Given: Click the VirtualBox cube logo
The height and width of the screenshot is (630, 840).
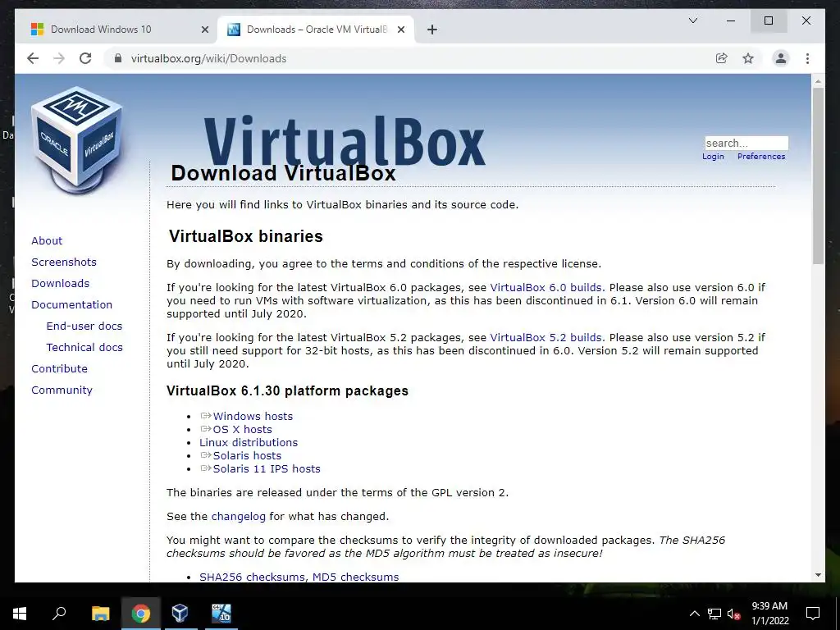Looking at the screenshot, I should tap(77, 140).
